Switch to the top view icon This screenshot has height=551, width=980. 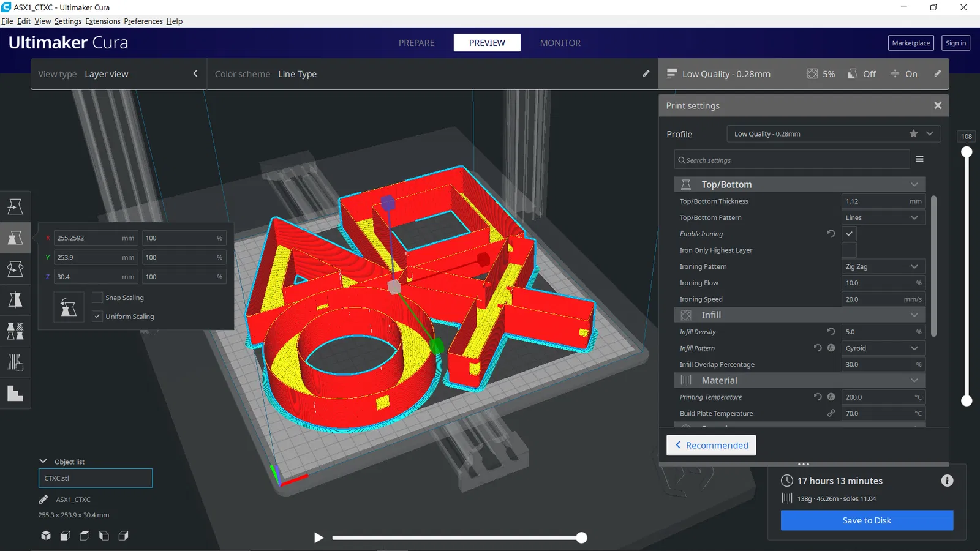85,536
